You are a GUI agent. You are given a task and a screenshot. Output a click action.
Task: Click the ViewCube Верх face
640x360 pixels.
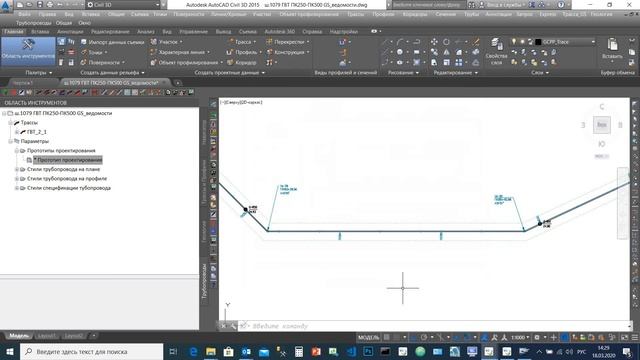point(602,125)
